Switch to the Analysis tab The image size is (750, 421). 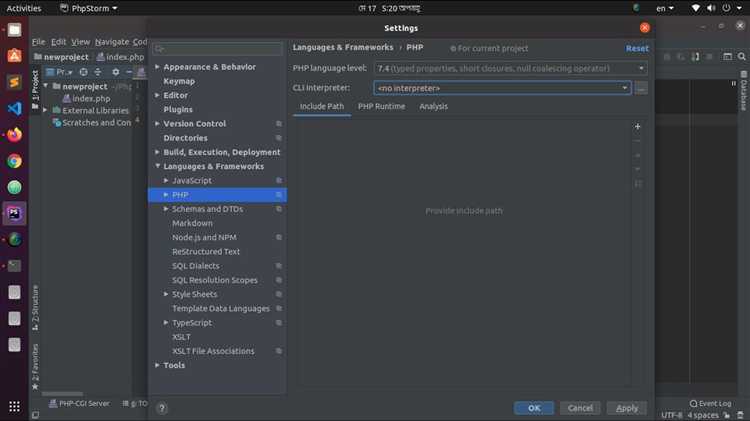coord(433,106)
